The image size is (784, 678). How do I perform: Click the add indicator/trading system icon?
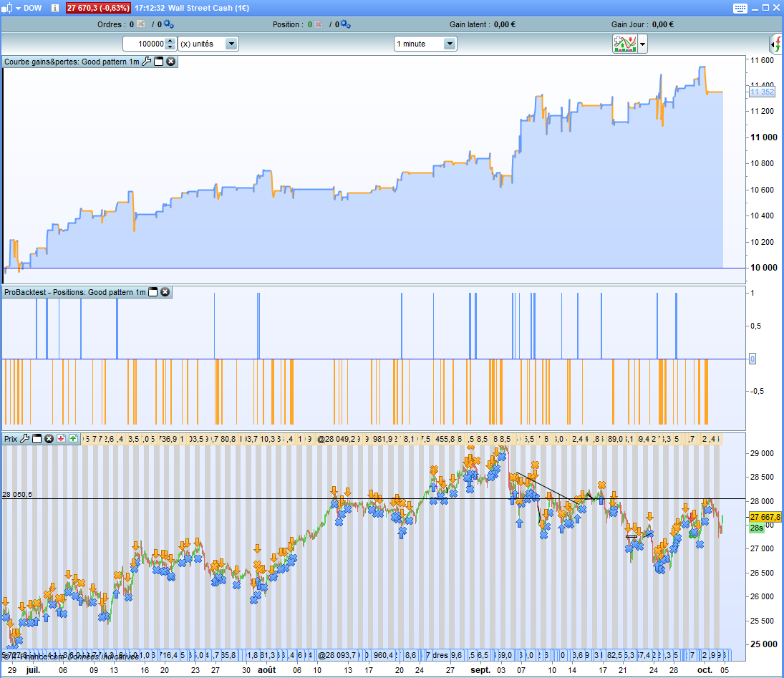coord(624,44)
